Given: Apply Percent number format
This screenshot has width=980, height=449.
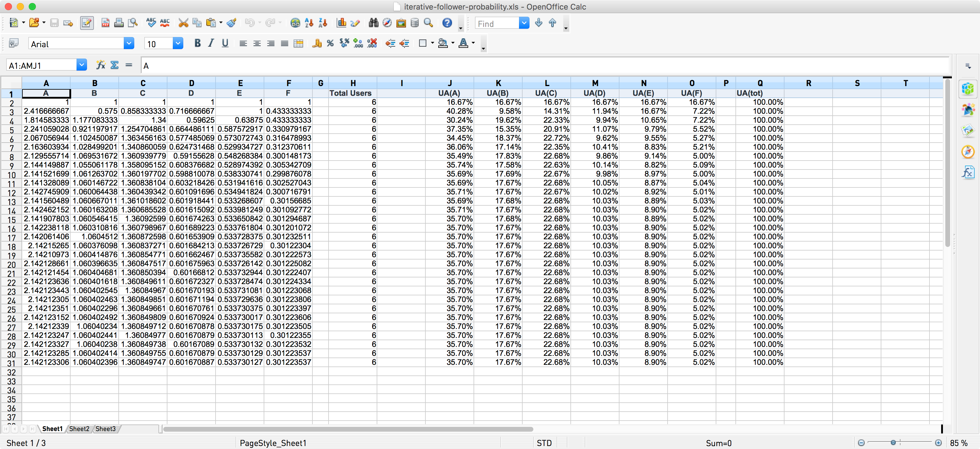Looking at the screenshot, I should click(x=330, y=43).
